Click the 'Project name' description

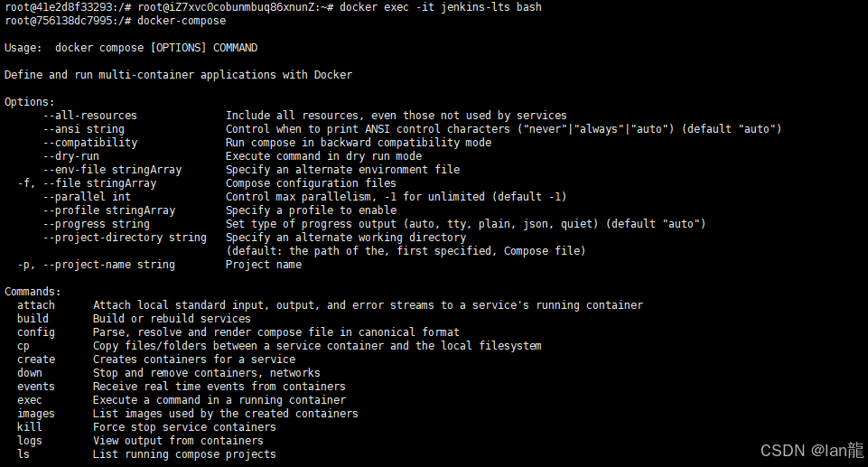click(264, 265)
